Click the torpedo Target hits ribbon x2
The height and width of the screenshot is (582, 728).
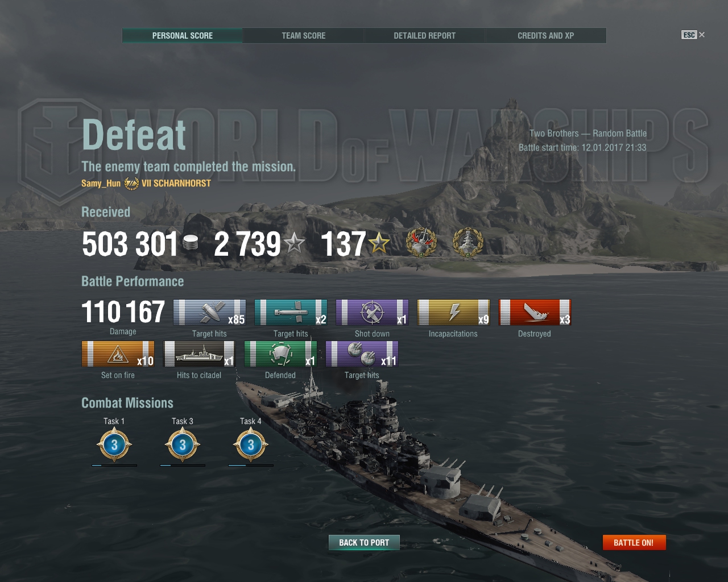click(x=291, y=313)
